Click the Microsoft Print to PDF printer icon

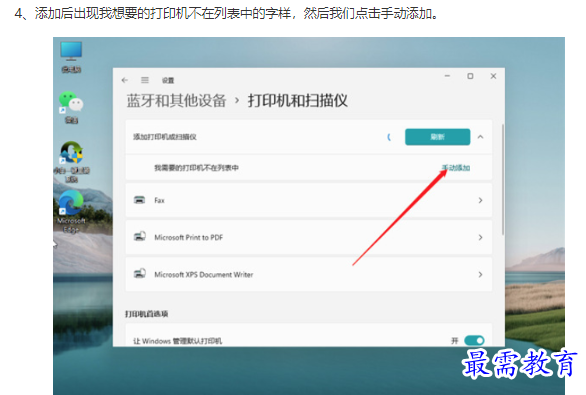point(139,237)
